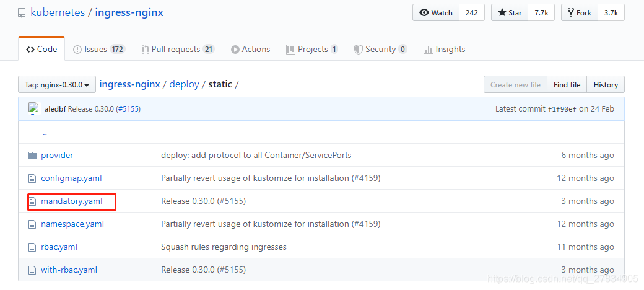The image size is (644, 290).
Task: Open the provider folder
Action: point(57,156)
